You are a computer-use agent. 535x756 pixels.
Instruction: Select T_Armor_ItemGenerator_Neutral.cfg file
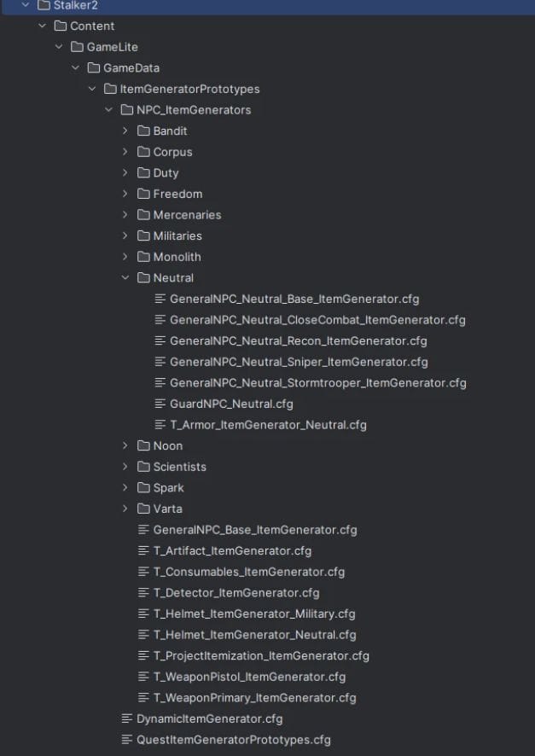[x=268, y=425]
